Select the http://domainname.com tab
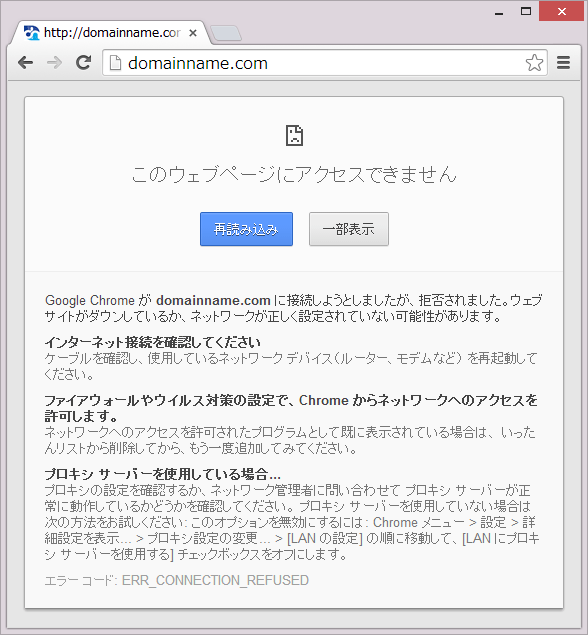Image resolution: width=588 pixels, height=635 pixels. point(111,33)
